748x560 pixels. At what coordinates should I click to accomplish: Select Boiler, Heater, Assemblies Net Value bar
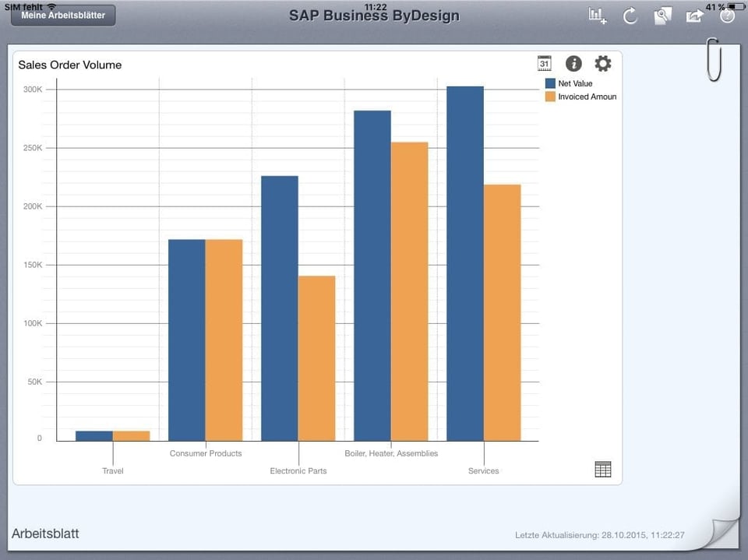pos(372,276)
